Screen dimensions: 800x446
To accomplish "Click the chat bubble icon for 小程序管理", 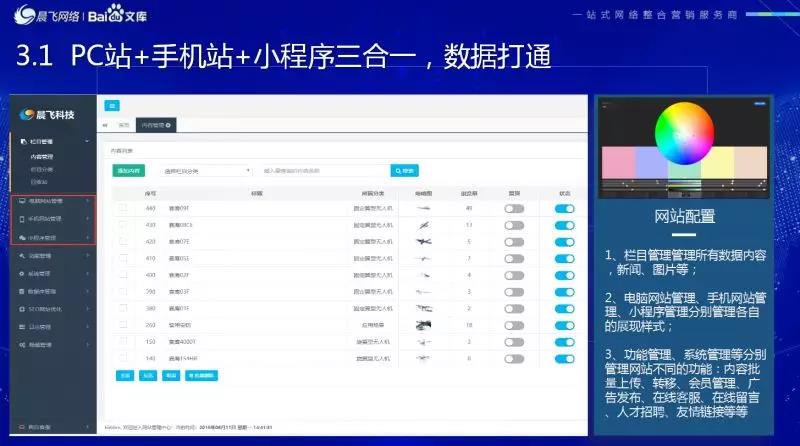I will (x=22, y=237).
